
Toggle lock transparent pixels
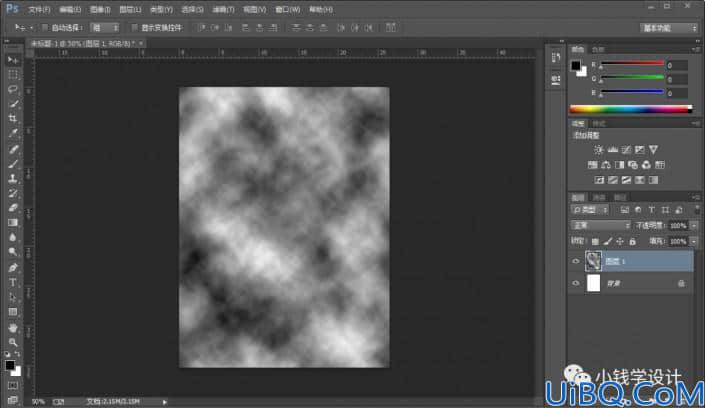595,242
